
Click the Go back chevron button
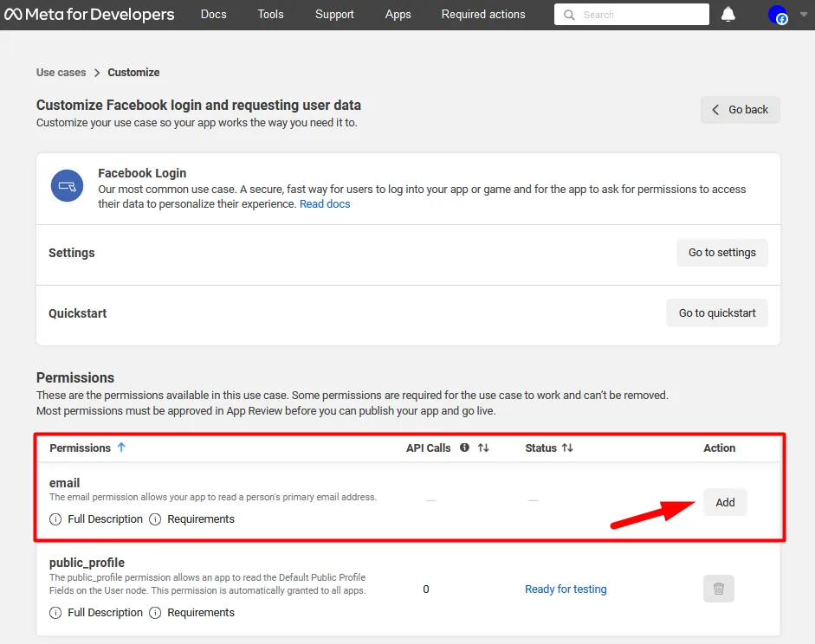715,109
